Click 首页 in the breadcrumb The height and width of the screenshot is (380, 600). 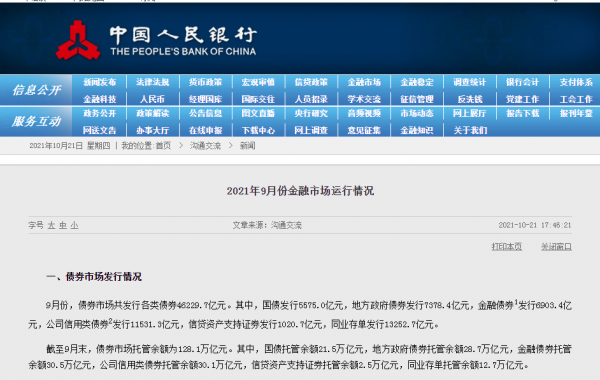[163, 146]
